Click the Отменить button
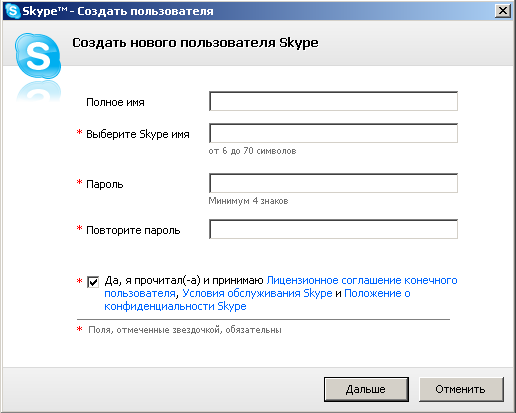Screen dimensions: 516x413 pos(461,389)
